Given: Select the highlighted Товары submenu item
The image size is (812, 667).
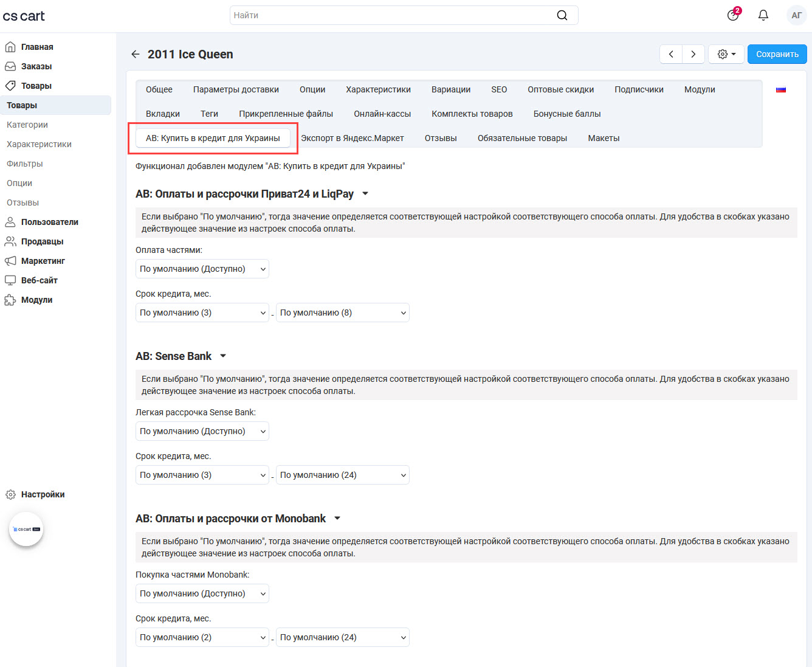Looking at the screenshot, I should click(55, 105).
